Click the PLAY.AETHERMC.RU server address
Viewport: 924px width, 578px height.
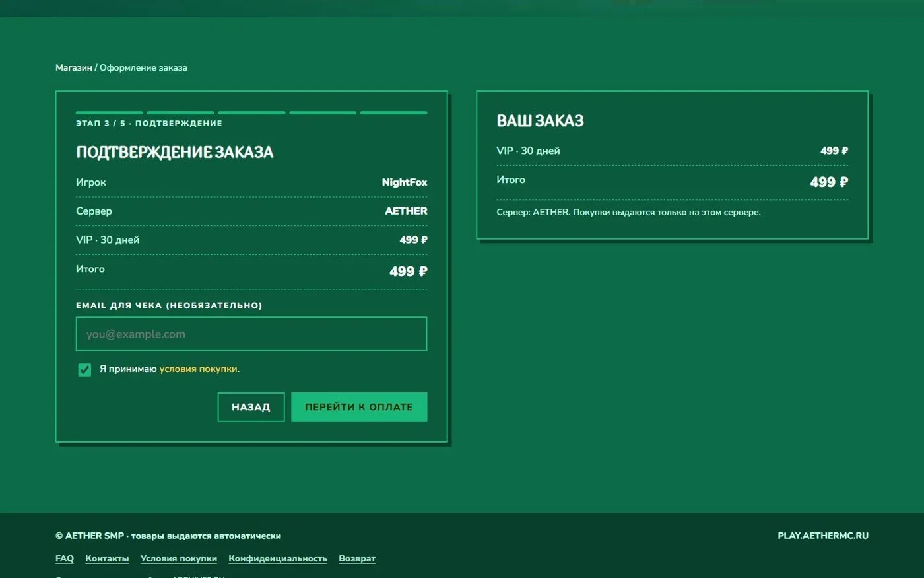(x=823, y=536)
